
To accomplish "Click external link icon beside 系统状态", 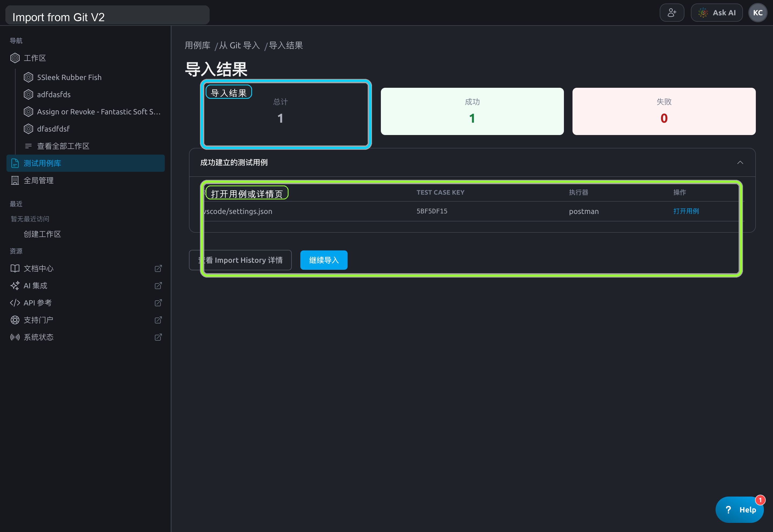I will 158,337.
